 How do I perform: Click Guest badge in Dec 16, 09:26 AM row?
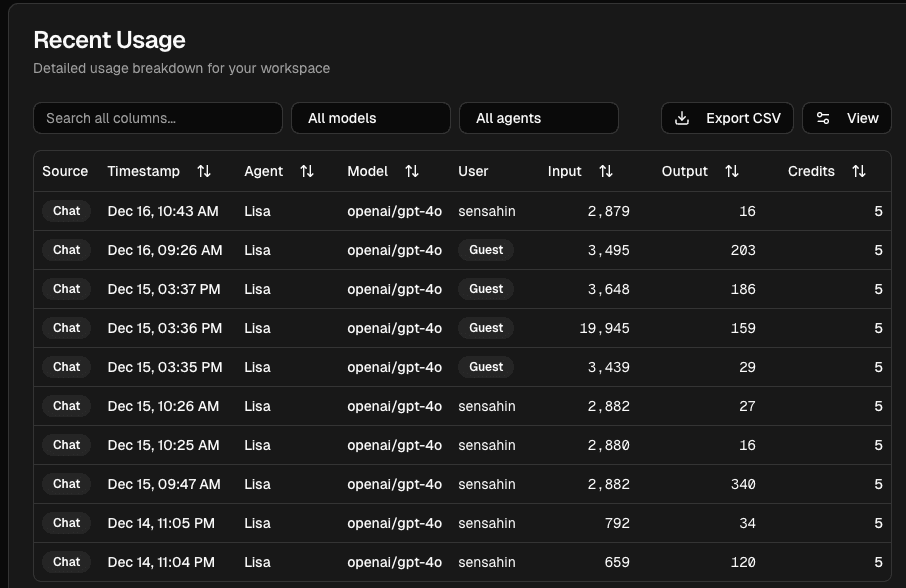[486, 250]
